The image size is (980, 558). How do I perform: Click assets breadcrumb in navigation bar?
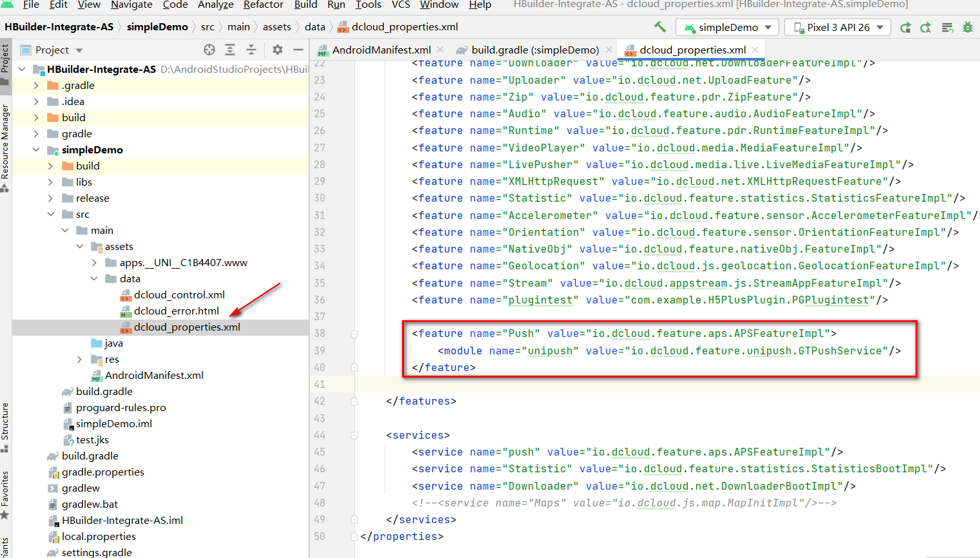point(276,26)
